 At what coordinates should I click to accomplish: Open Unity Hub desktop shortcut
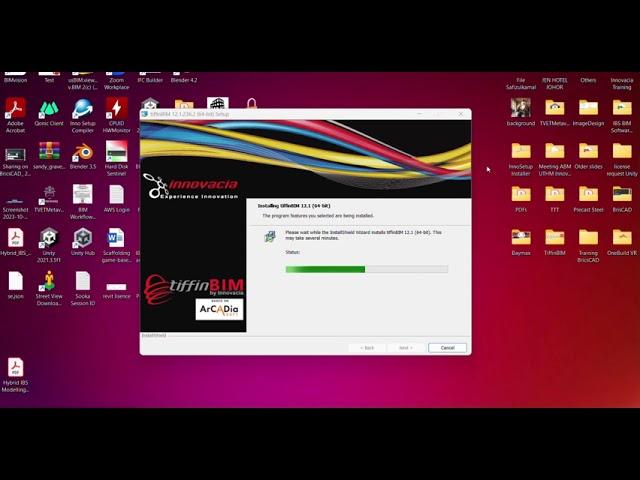pyautogui.click(x=83, y=242)
